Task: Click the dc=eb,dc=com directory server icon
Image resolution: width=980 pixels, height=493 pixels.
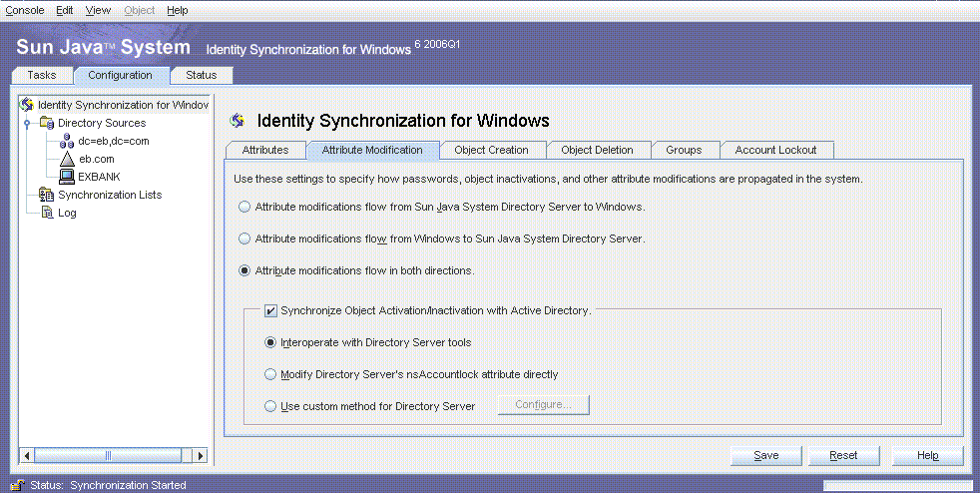Action: click(x=67, y=142)
